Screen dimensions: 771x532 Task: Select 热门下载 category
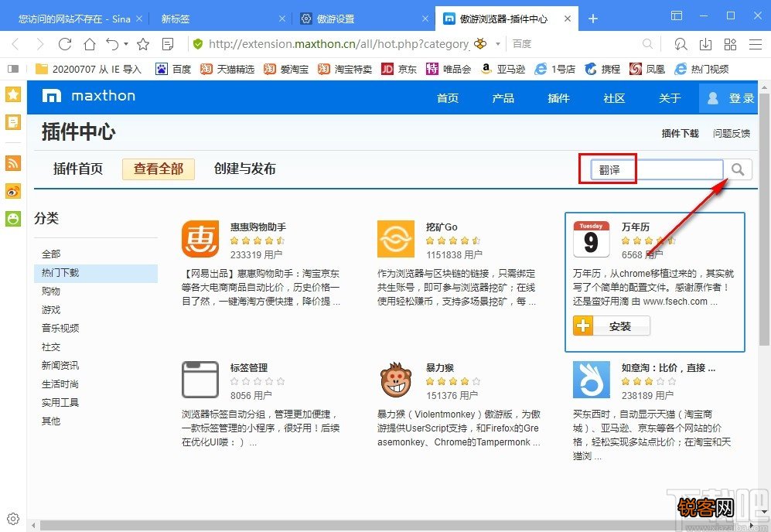(x=96, y=273)
